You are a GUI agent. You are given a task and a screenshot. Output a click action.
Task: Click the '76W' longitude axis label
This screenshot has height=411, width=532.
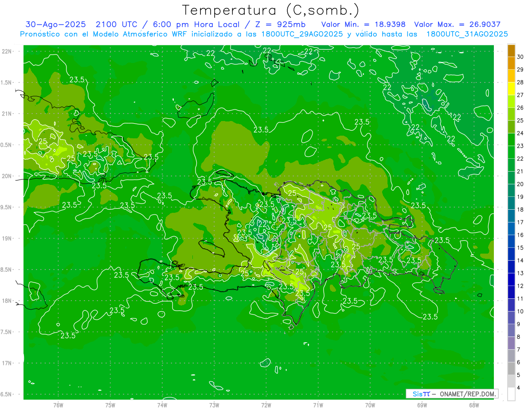click(x=58, y=405)
